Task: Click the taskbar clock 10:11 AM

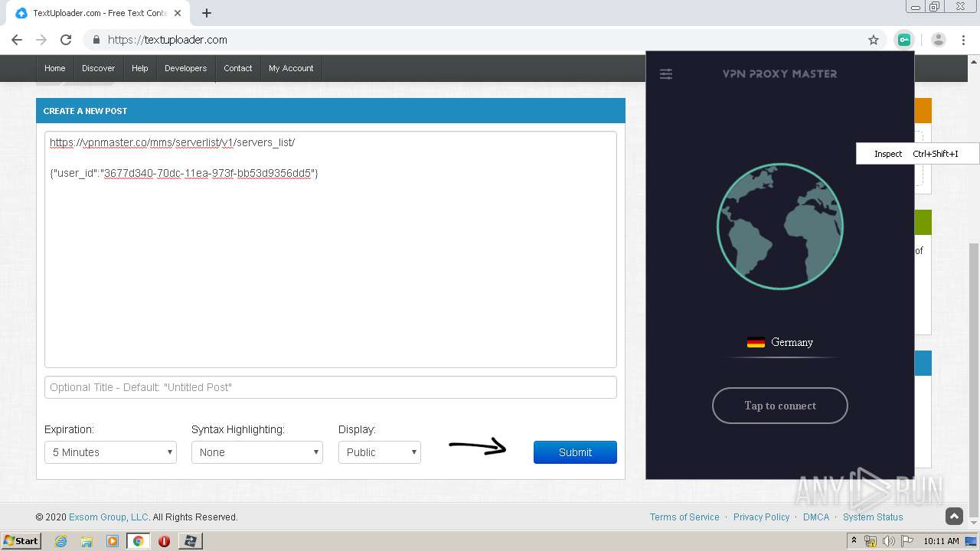Action: click(x=941, y=541)
